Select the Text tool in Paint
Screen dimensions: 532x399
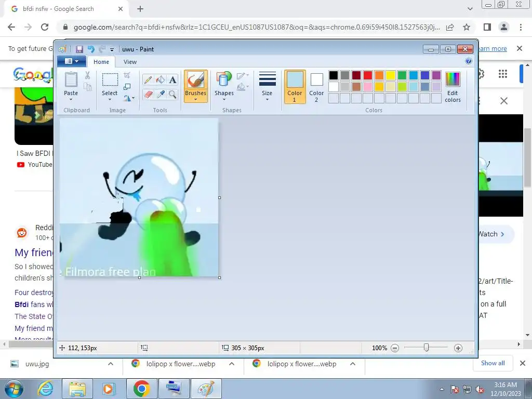click(x=172, y=79)
